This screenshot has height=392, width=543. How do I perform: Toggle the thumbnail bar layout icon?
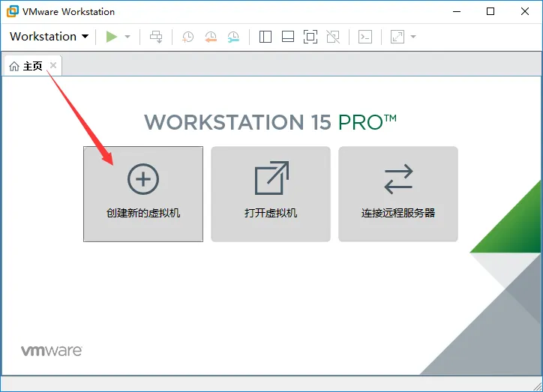click(x=288, y=37)
